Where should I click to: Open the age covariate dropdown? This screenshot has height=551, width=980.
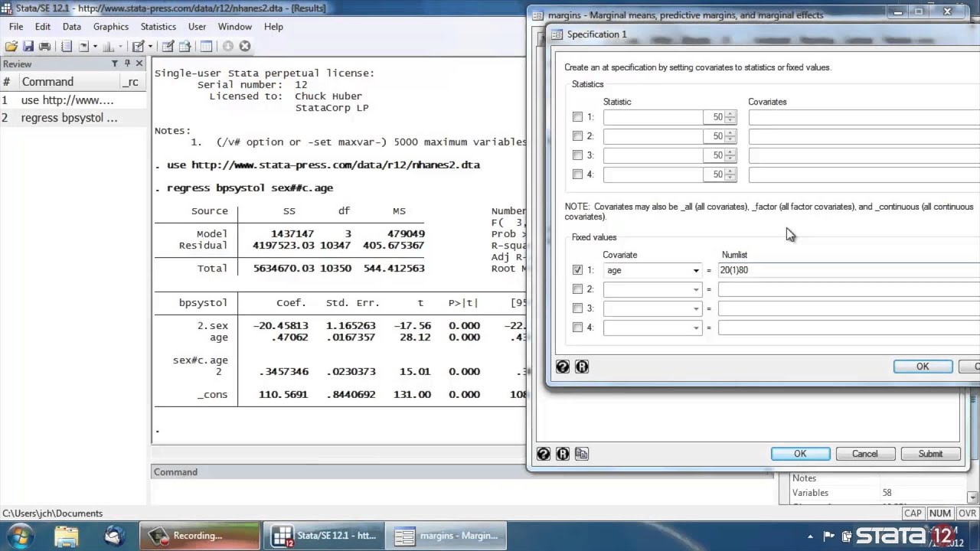tap(696, 270)
